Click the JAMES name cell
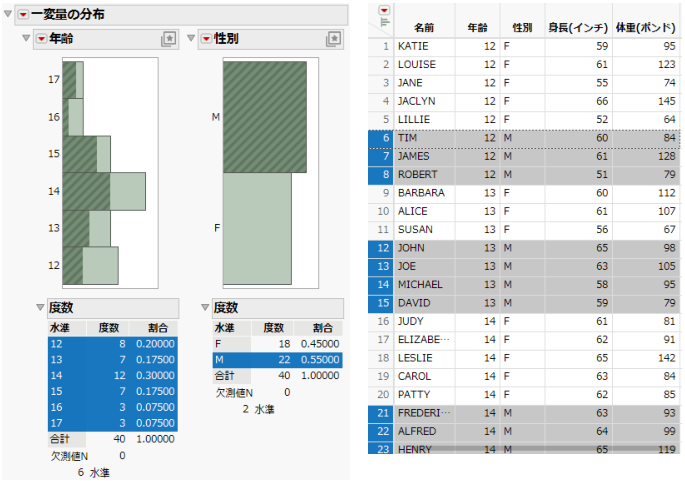The height and width of the screenshot is (481, 685). [425, 156]
